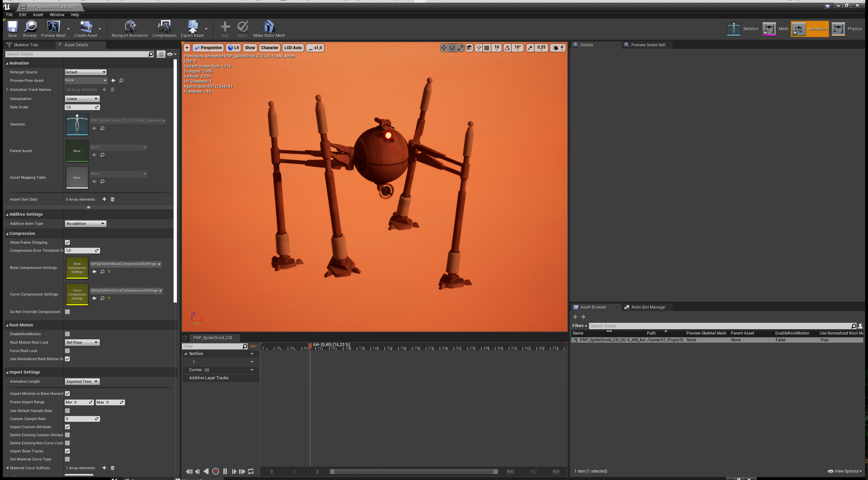
Task: Click the Lit view mode button
Action: coord(234,48)
